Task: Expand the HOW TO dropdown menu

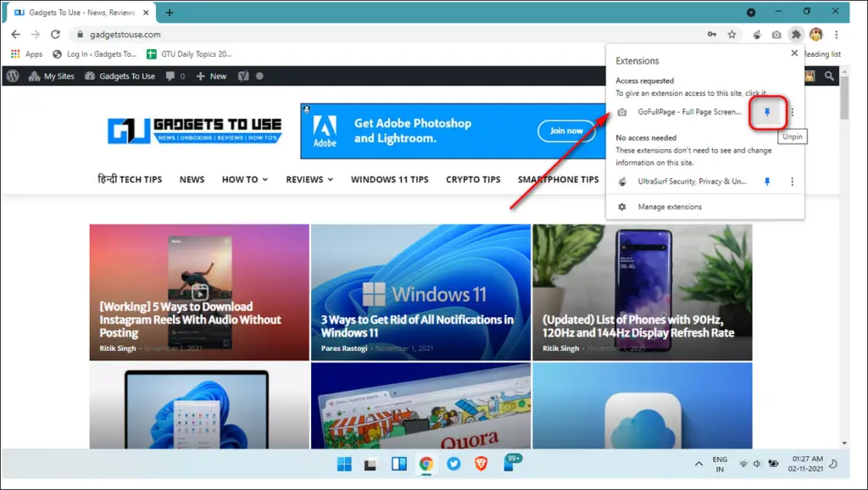Action: coord(245,180)
